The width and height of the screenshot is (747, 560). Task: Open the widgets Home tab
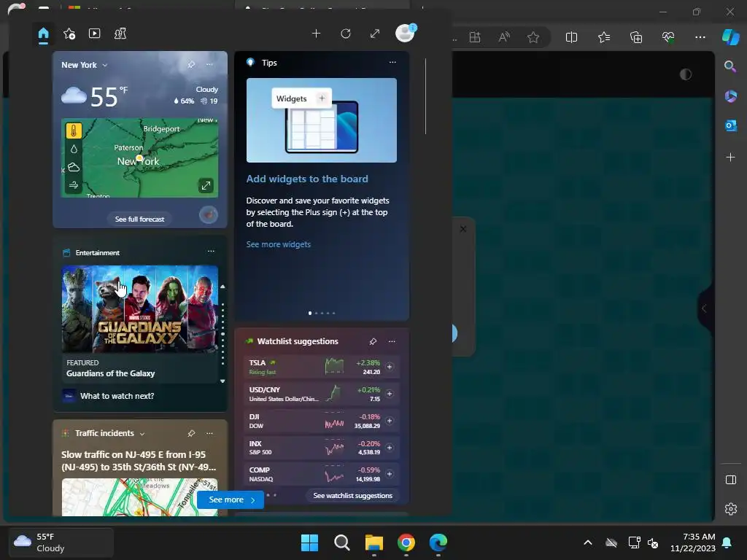click(x=43, y=34)
